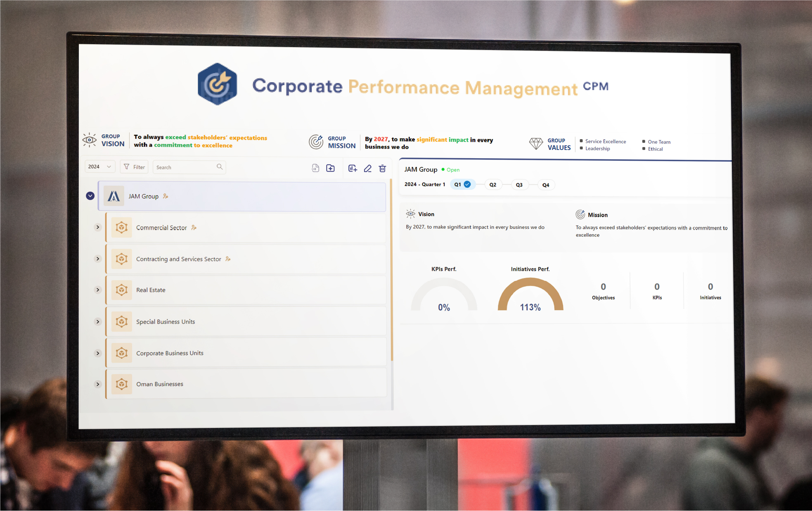This screenshot has width=812, height=511.
Task: Switch to the Q4 quarter tab
Action: (546, 185)
